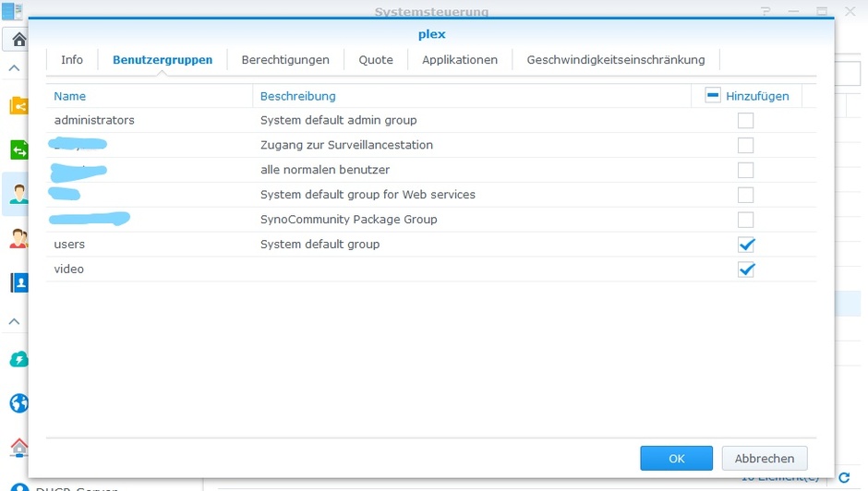Click 'Zugang zur Surveillancestation' description
868x491 pixels.
(346, 145)
